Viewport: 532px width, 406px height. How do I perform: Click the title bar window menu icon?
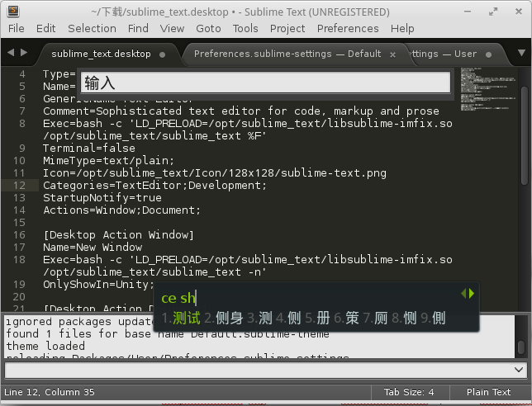(x=9, y=11)
